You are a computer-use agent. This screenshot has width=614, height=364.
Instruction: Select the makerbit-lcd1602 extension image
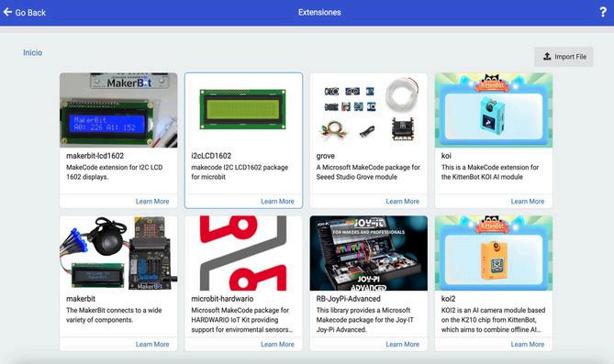(118, 110)
